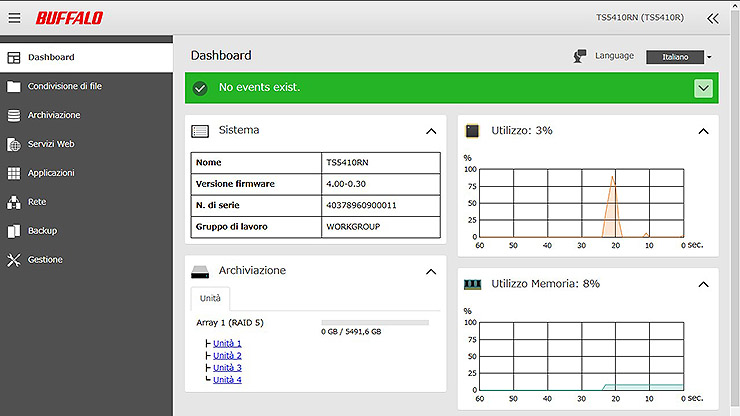
Task: Collapse the Utilizzo Memoria panel
Action: [703, 284]
